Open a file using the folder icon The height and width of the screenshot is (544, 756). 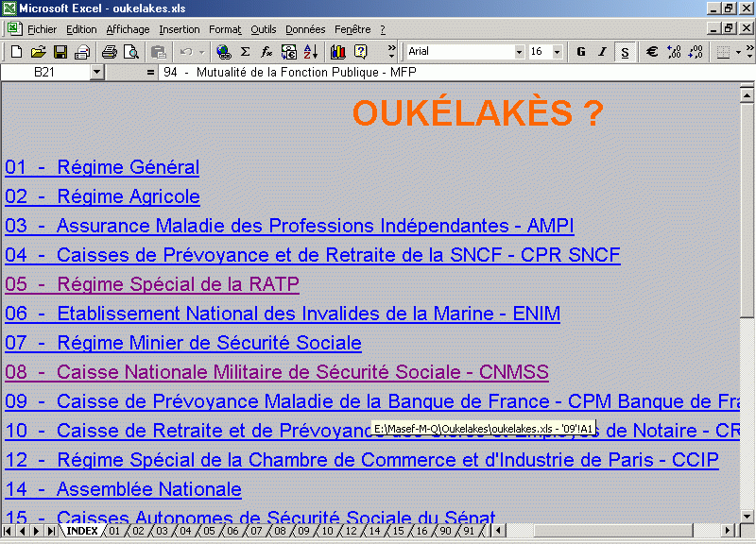(38, 52)
